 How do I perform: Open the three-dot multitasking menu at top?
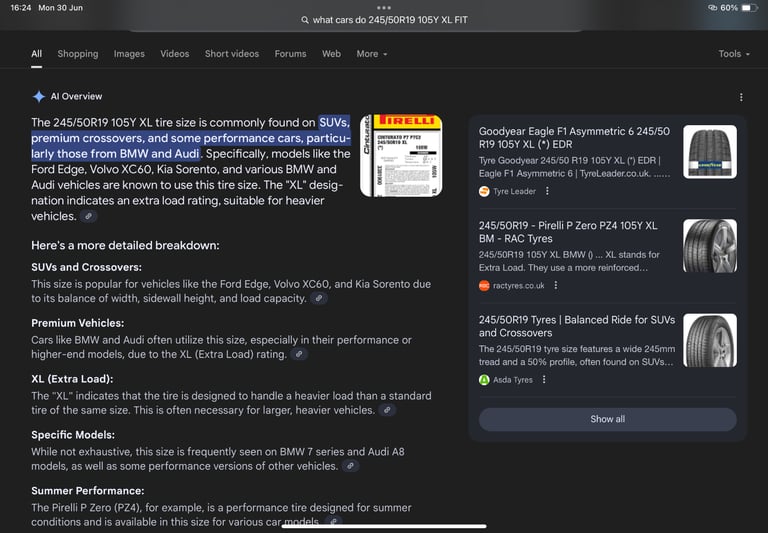[384, 8]
